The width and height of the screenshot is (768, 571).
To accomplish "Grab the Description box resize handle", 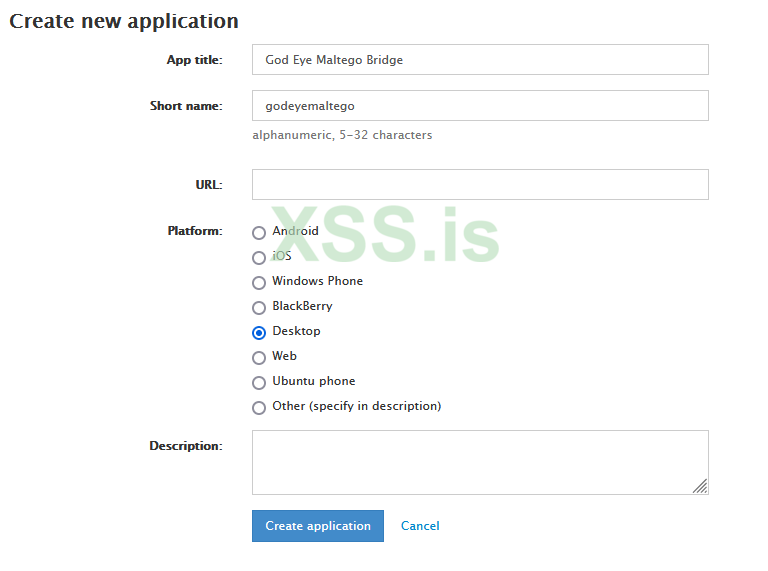I will point(700,486).
